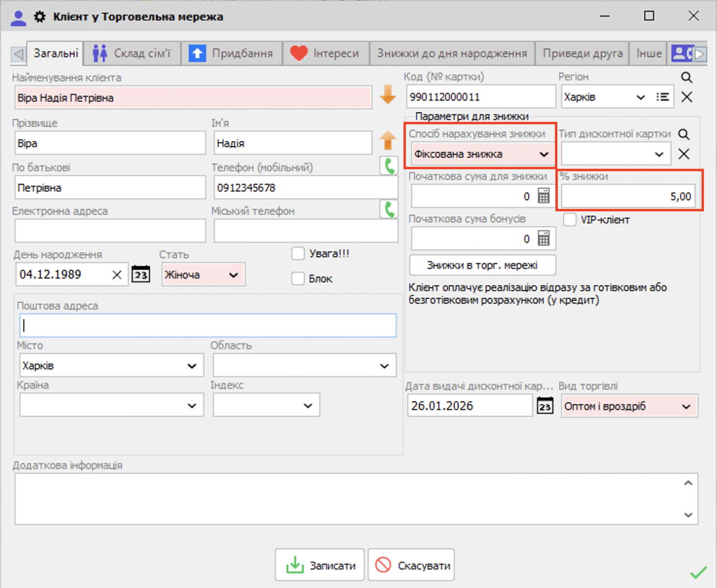Click the right tab scroll arrow

point(700,53)
